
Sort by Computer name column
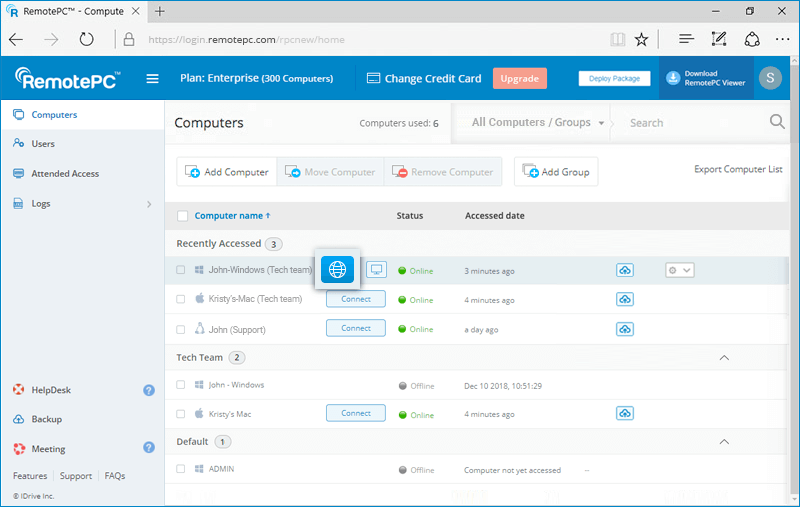(232, 216)
